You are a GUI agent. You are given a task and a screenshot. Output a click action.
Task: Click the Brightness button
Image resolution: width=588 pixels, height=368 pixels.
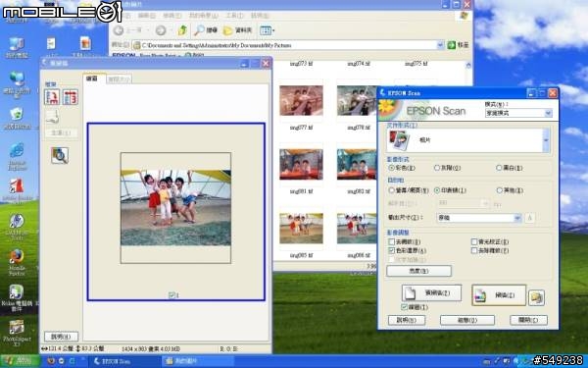[x=418, y=271]
